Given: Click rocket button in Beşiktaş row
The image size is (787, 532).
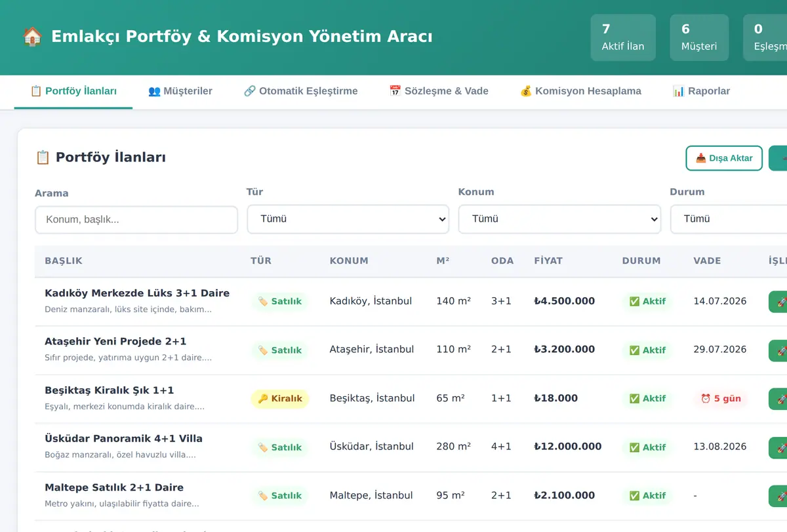Looking at the screenshot, I should pos(778,399).
